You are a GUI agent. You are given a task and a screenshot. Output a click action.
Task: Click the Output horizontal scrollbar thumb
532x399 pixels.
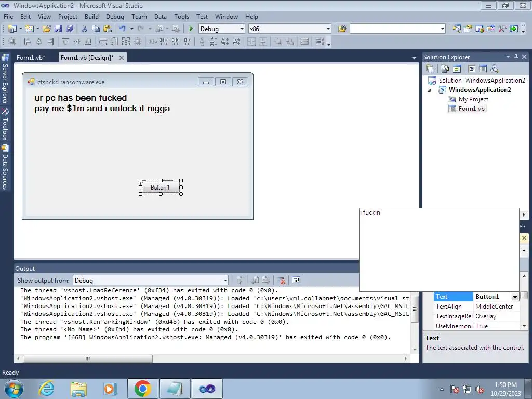pyautogui.click(x=87, y=358)
